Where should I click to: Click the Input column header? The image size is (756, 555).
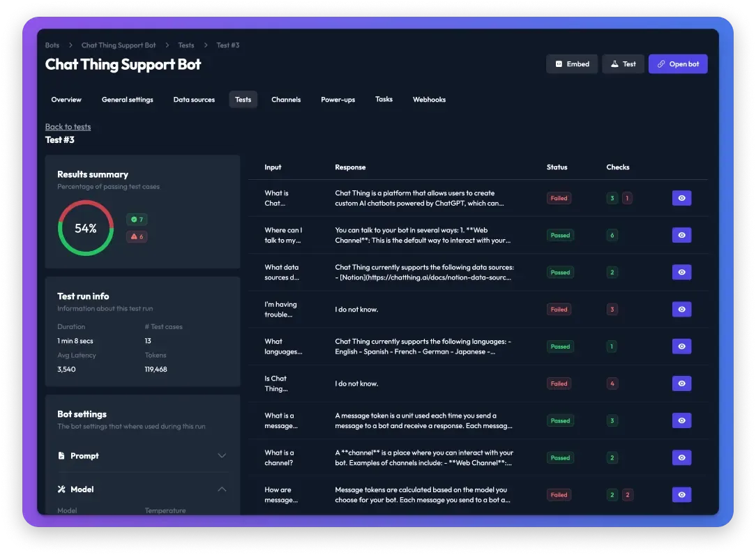(x=273, y=167)
